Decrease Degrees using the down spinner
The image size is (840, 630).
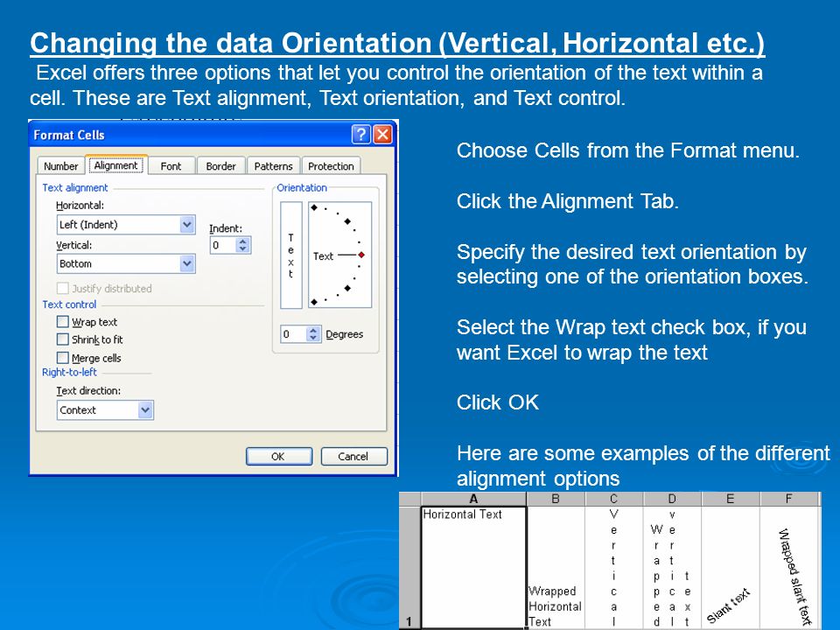point(314,339)
